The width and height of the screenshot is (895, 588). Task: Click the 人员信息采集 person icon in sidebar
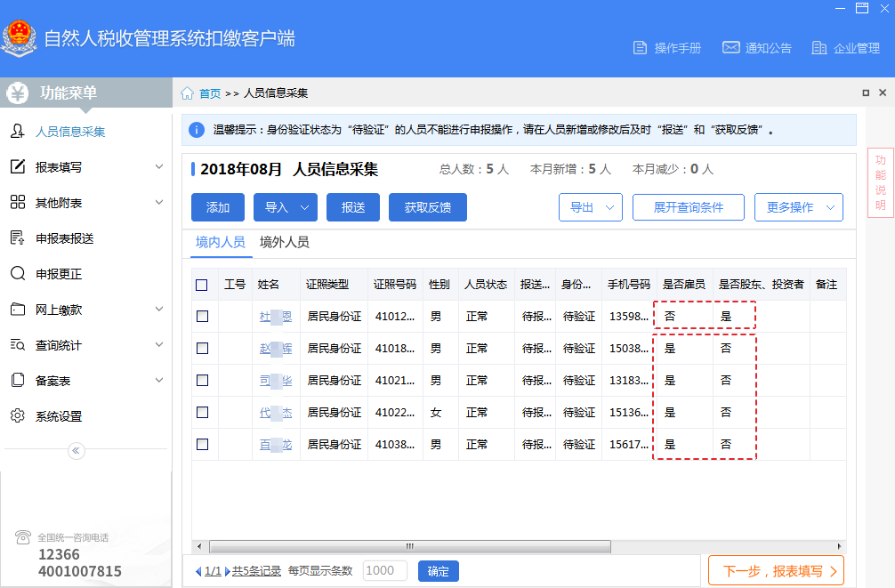coord(18,132)
